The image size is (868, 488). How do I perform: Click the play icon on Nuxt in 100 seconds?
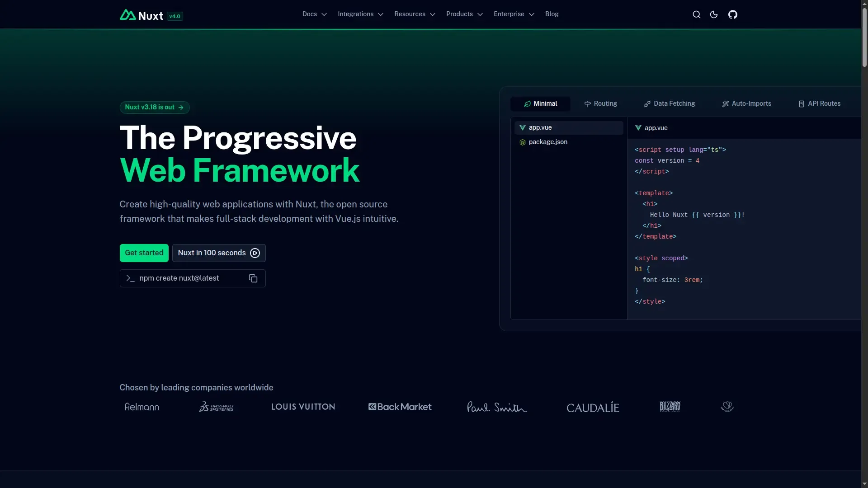tap(254, 253)
